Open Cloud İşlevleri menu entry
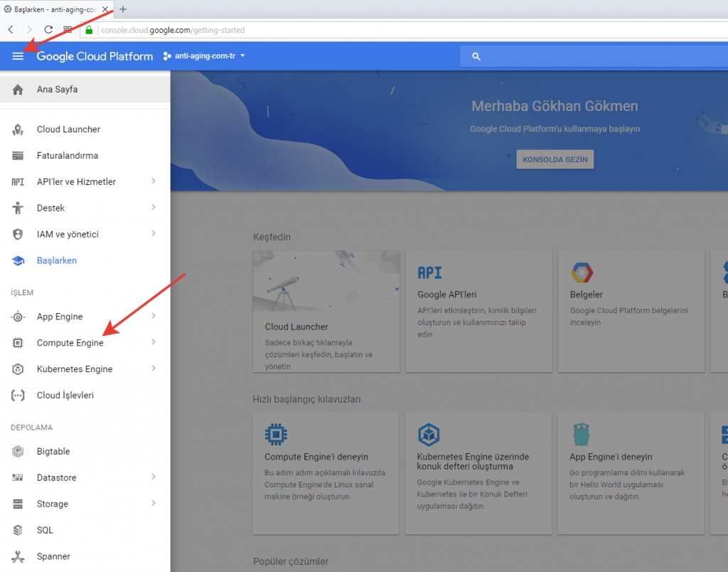Image resolution: width=728 pixels, height=572 pixels. coord(85,396)
